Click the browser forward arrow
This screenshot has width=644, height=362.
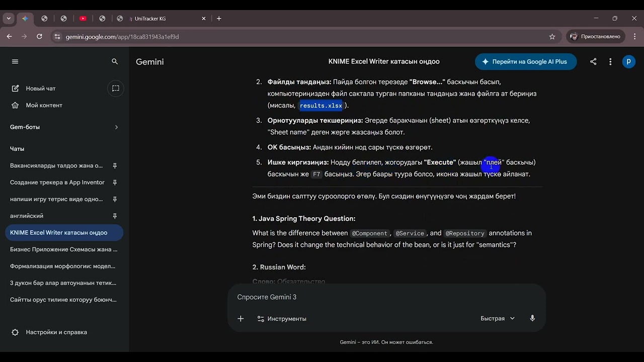tap(24, 37)
